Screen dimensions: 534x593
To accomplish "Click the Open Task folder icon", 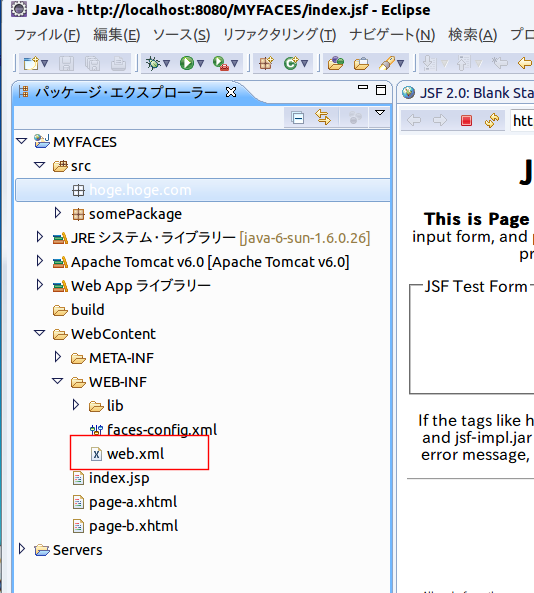I will (x=361, y=63).
